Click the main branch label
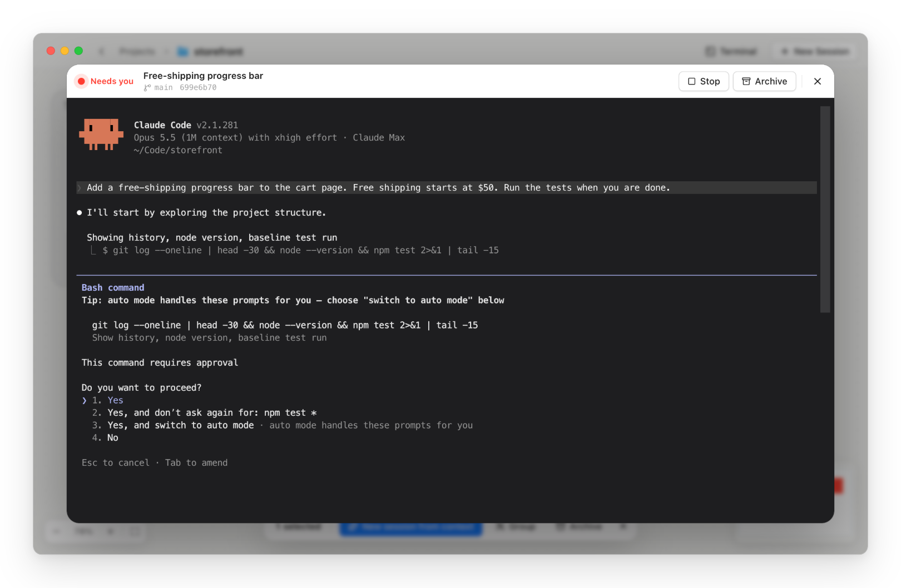901x588 pixels. [x=164, y=88]
